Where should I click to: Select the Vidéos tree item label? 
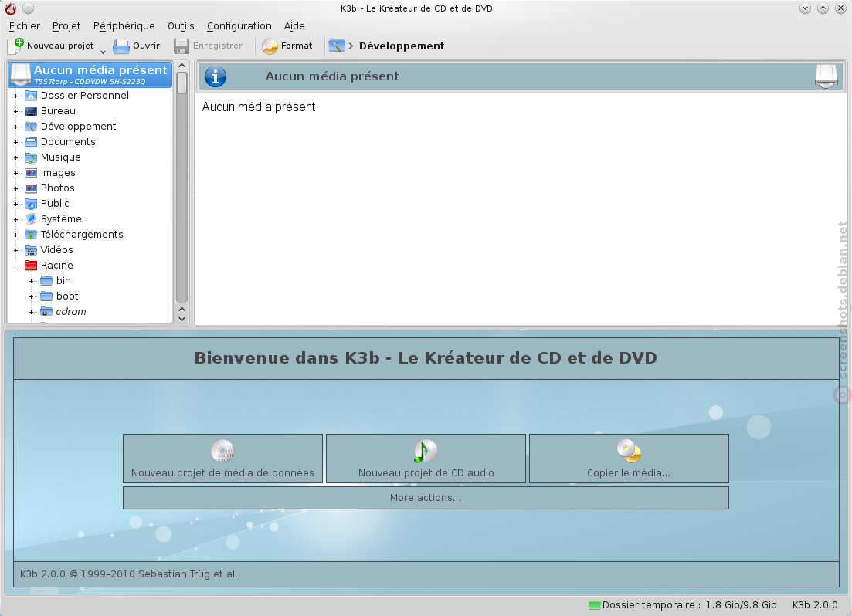click(56, 250)
